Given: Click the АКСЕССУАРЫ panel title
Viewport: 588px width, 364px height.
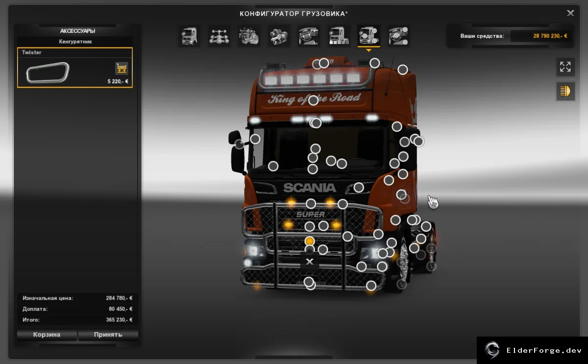Looking at the screenshot, I should [77, 31].
